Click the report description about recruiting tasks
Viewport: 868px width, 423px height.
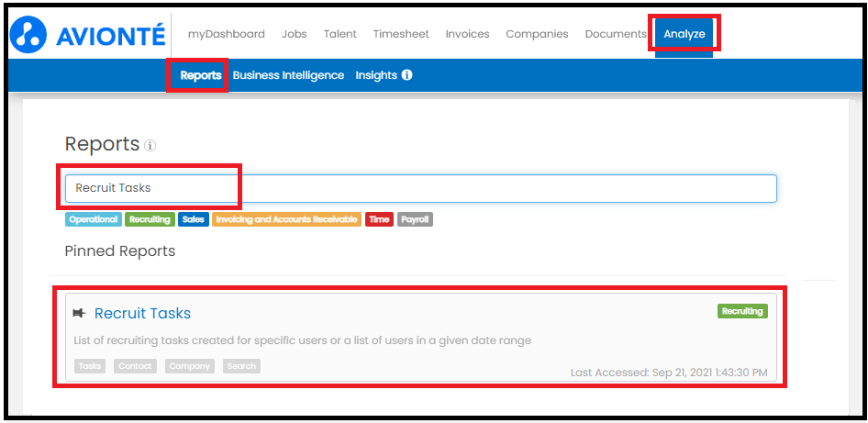click(302, 340)
